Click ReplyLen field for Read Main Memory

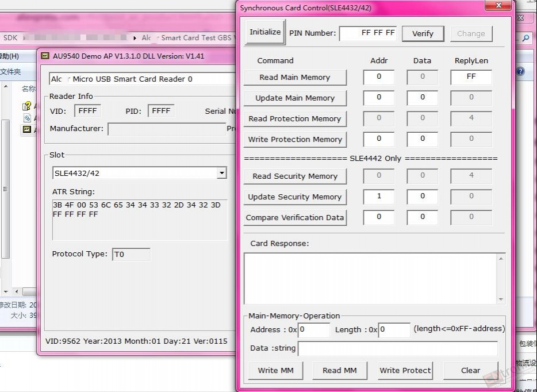click(471, 77)
